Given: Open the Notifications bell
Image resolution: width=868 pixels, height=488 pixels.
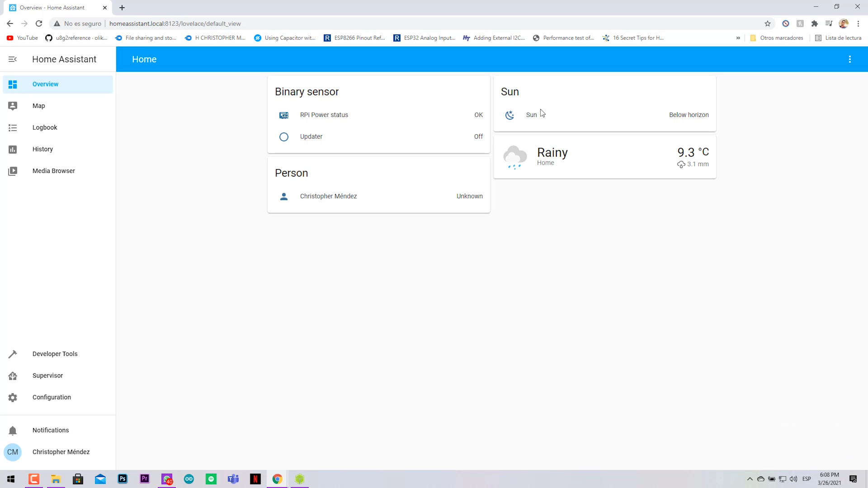Looking at the screenshot, I should [x=13, y=431].
